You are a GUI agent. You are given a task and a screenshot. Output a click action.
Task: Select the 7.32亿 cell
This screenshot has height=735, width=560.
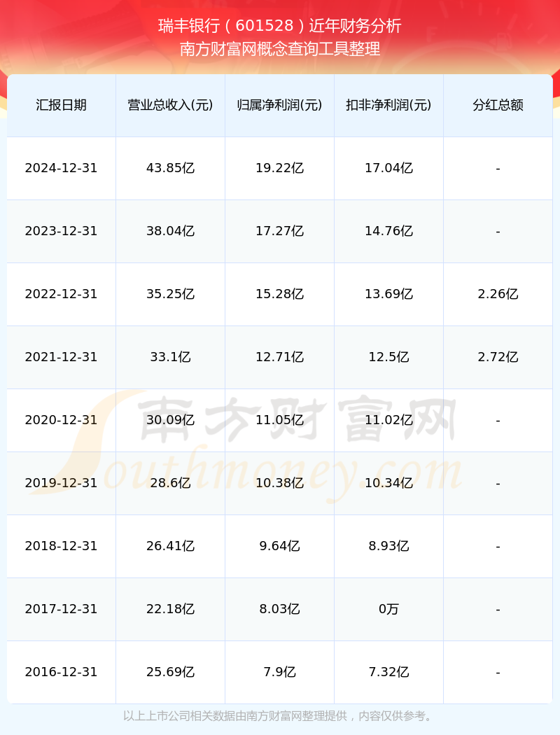click(389, 672)
